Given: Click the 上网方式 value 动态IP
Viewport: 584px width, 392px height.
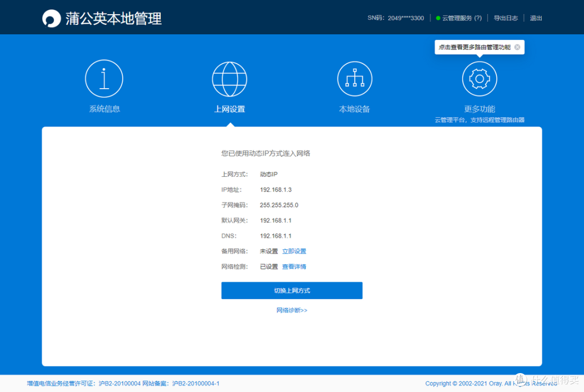Looking at the screenshot, I should (x=269, y=174).
